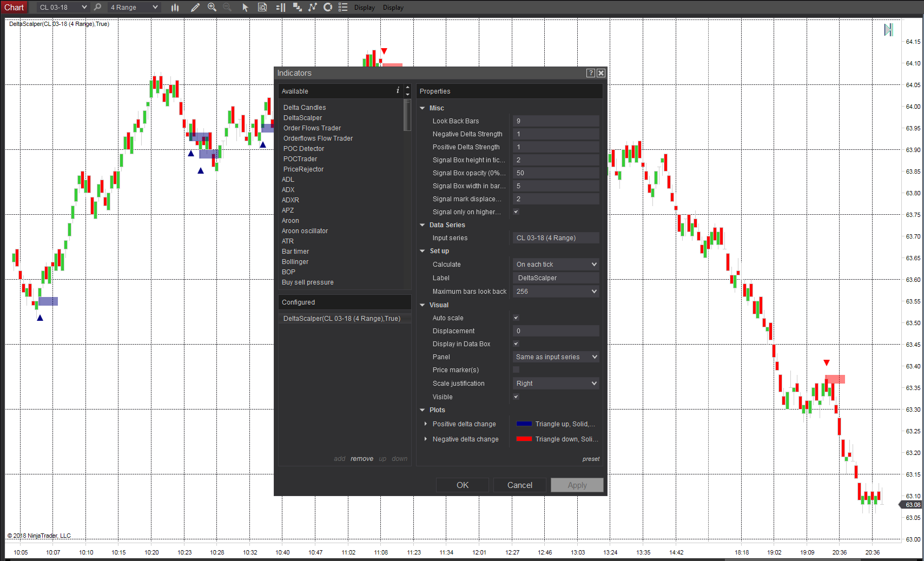Viewport: 924px width, 561px height.
Task: Click the scroll-to-latest-bar icon on chart
Action: click(x=888, y=30)
